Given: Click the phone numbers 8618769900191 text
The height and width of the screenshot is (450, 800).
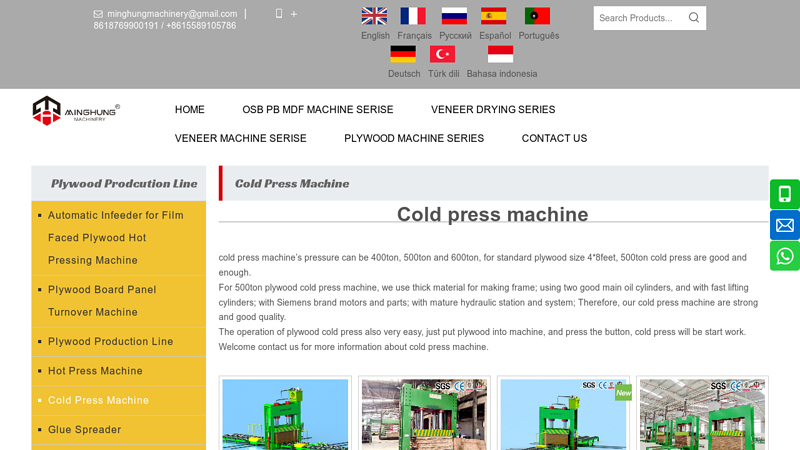Looking at the screenshot, I should point(165,26).
